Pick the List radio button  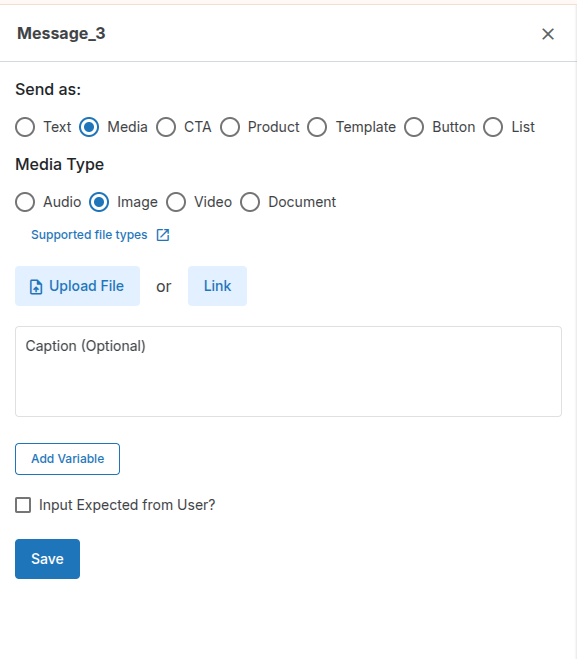pos(493,127)
